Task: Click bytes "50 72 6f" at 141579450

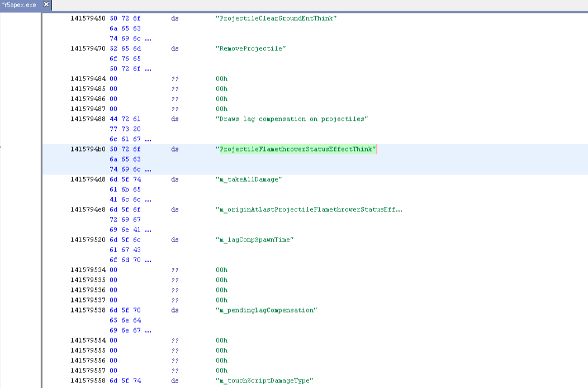Action: (125, 18)
